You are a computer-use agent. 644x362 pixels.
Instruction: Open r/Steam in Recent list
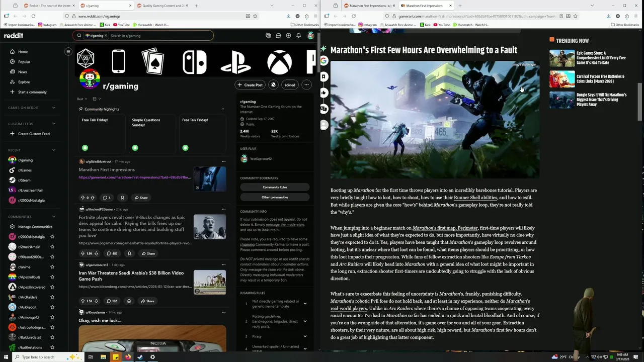(x=24, y=180)
